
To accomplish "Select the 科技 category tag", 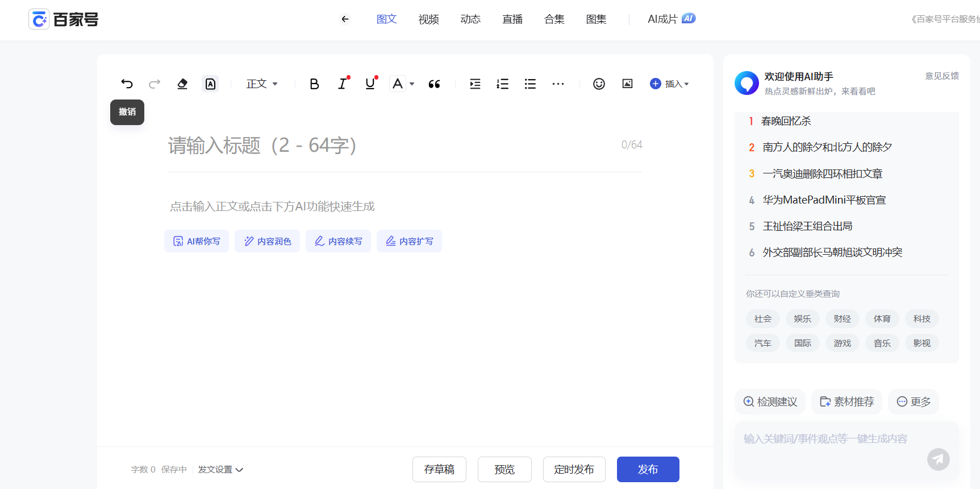I will [x=922, y=319].
